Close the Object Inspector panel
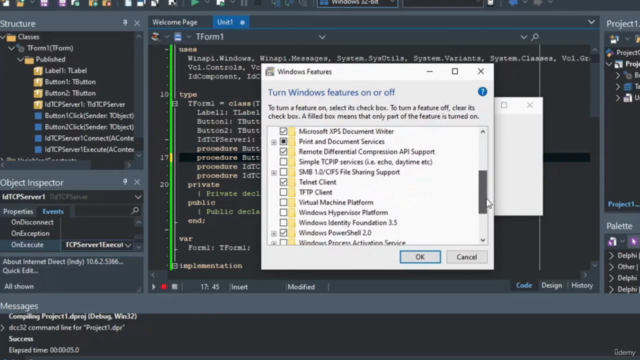Screen dimensions: 640x360 point(137,182)
